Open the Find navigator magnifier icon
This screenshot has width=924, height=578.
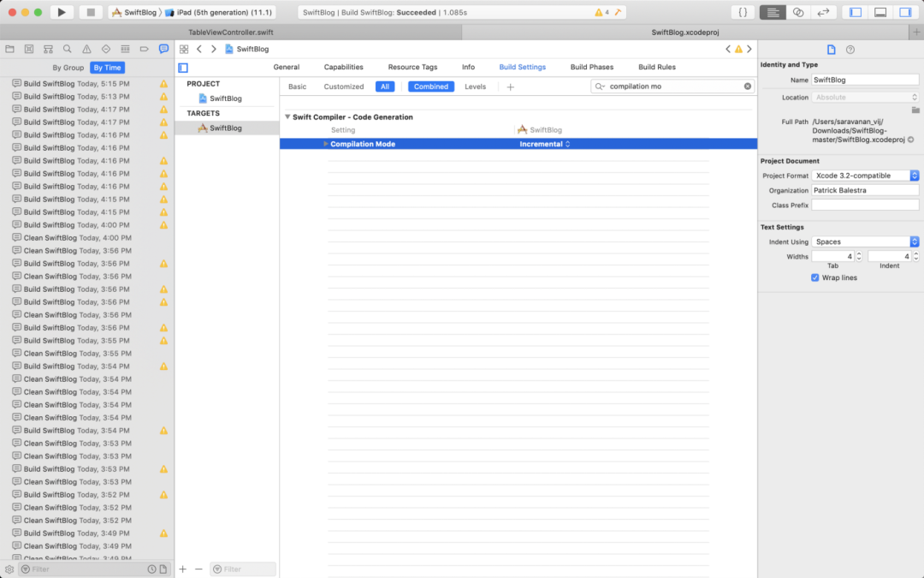(68, 49)
